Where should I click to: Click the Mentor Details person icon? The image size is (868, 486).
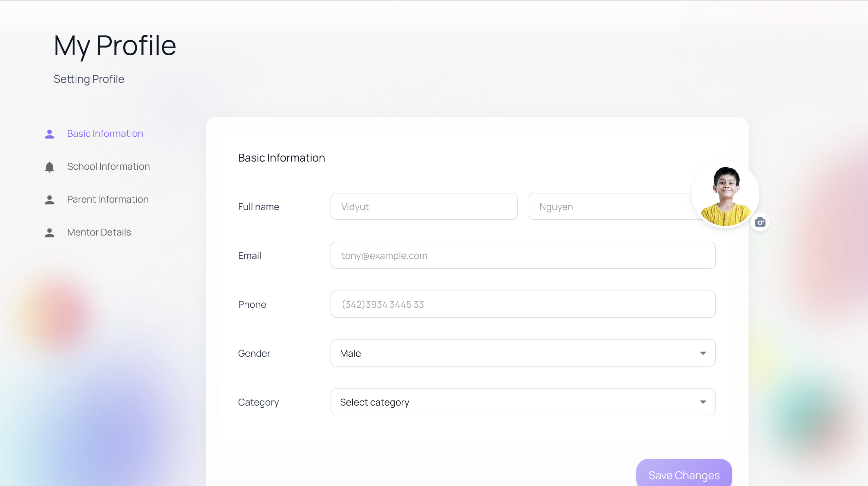50,232
